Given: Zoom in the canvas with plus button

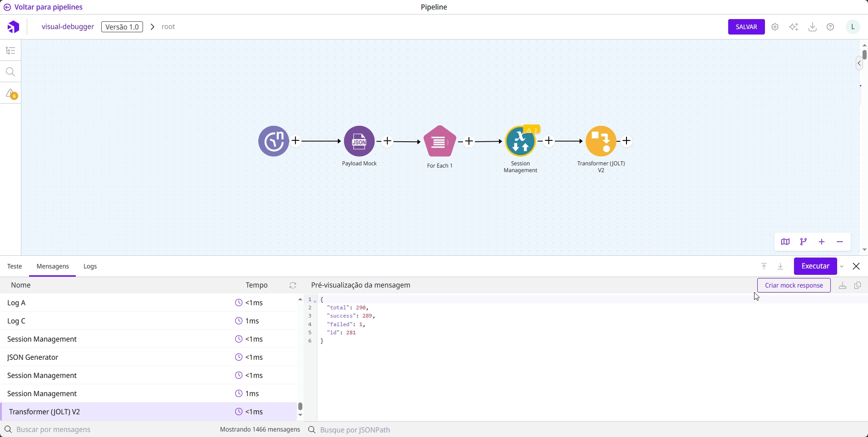Looking at the screenshot, I should point(822,242).
